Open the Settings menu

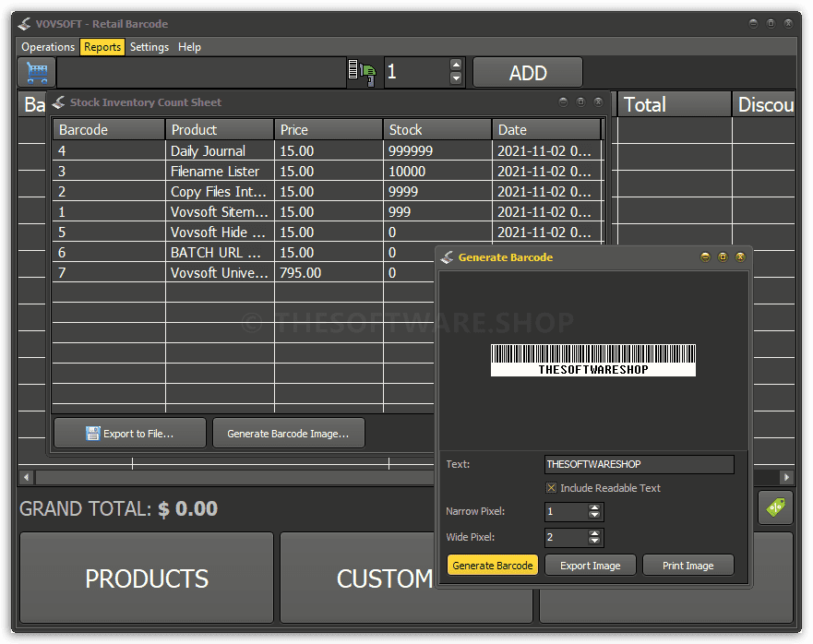point(149,47)
